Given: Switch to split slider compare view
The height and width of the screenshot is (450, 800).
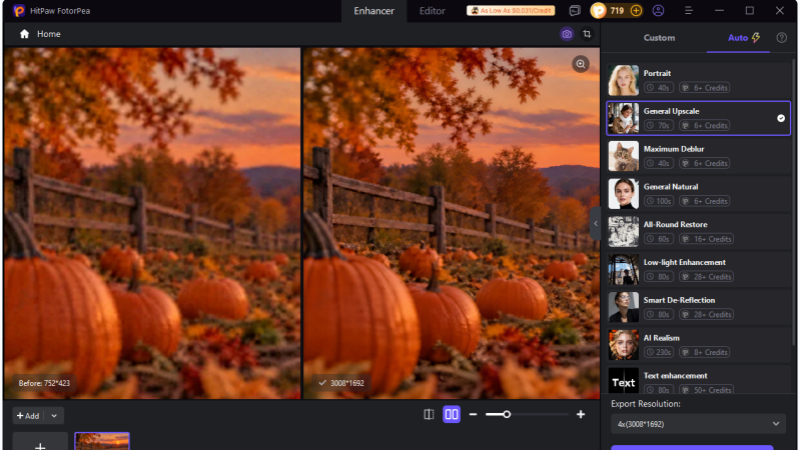Looking at the screenshot, I should (429, 414).
